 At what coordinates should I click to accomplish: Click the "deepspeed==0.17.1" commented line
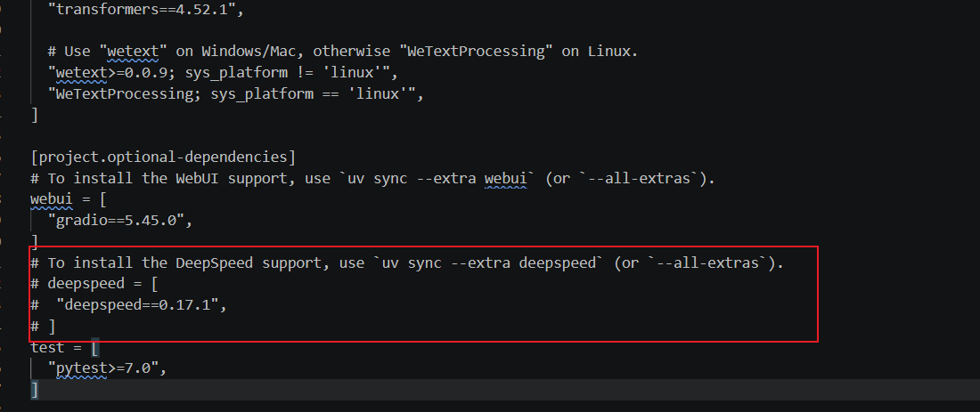click(128, 305)
